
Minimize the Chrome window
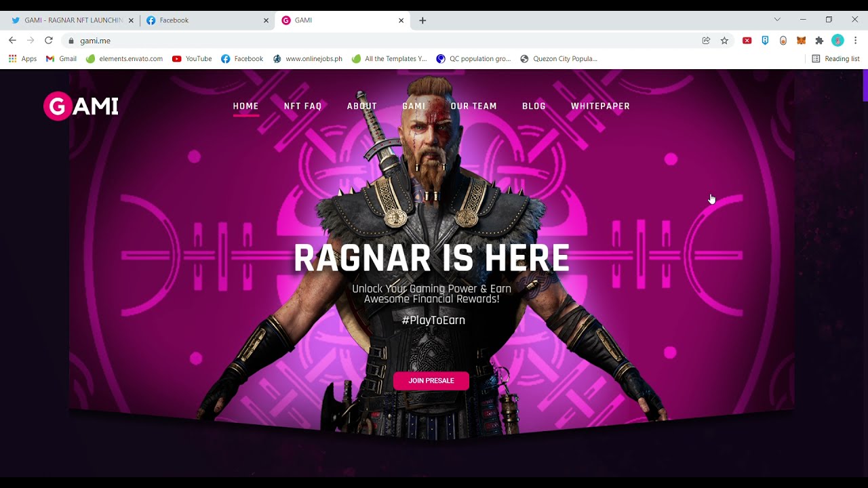[x=803, y=20]
